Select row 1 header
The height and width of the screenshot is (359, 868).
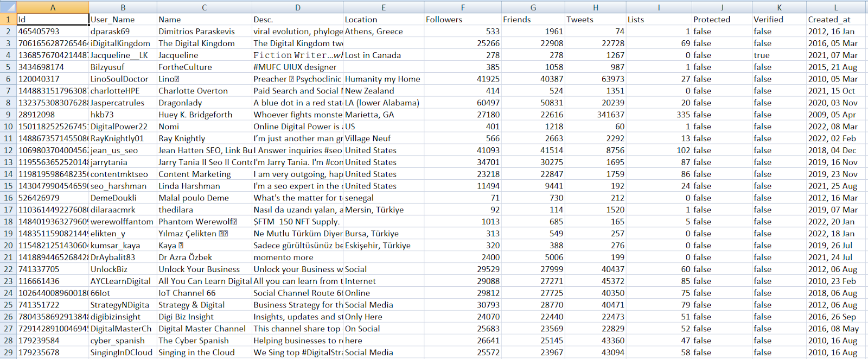point(8,20)
